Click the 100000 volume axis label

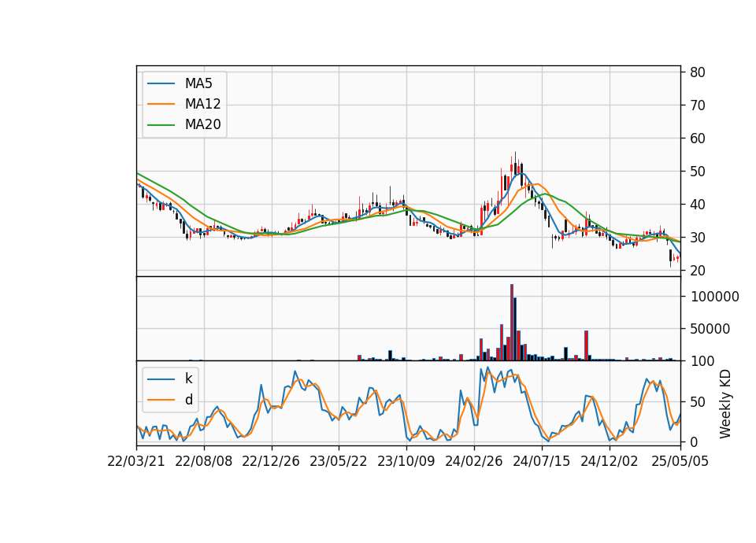pos(715,297)
